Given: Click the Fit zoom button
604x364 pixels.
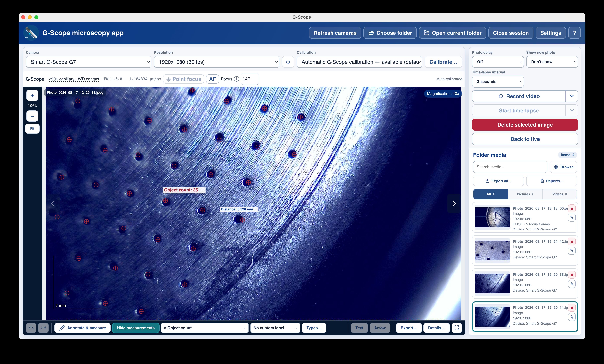Looking at the screenshot, I should (x=32, y=129).
